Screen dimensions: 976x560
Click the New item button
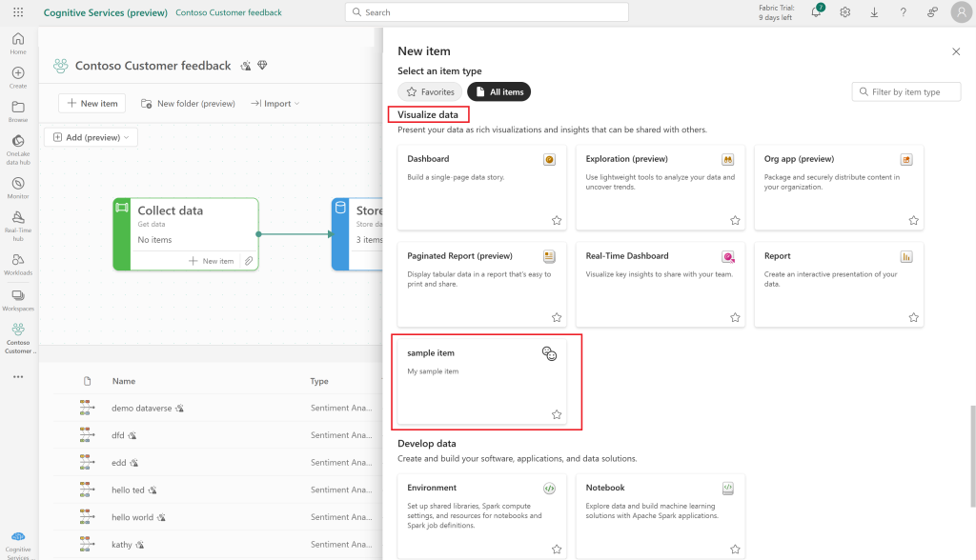tap(91, 103)
